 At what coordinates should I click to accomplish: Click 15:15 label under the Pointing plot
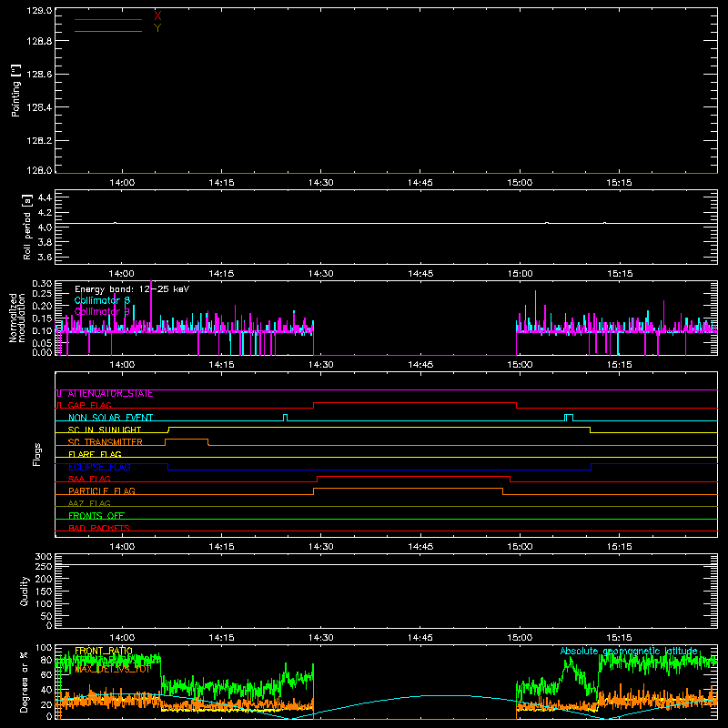[619, 183]
